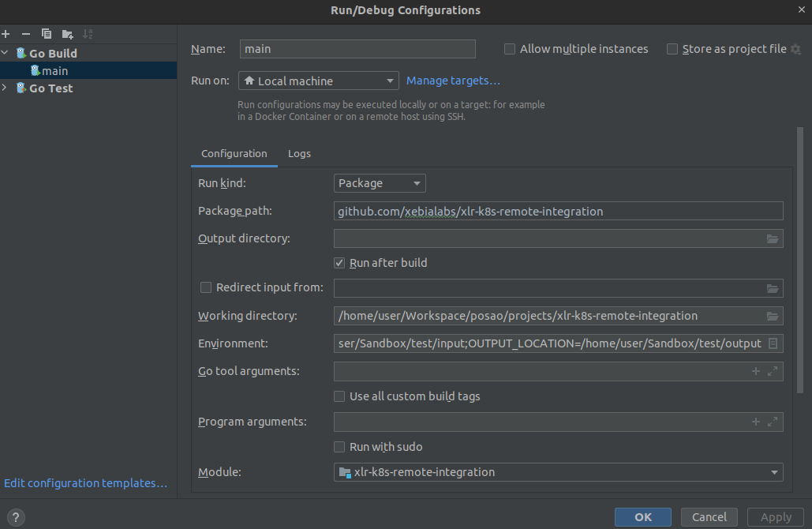Enable Allow multiple instances
Viewport: 812px width, 529px height.
coord(510,49)
